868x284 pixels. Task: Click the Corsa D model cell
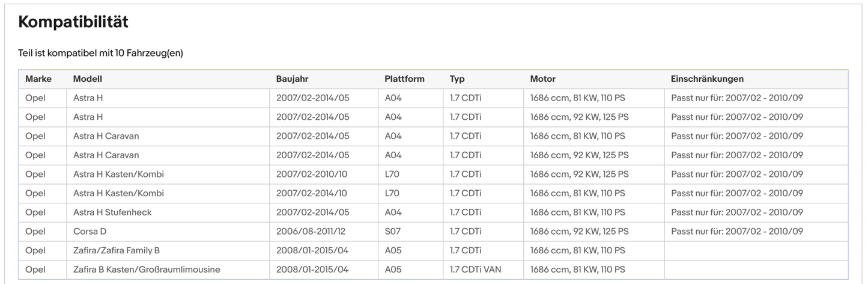pos(90,232)
